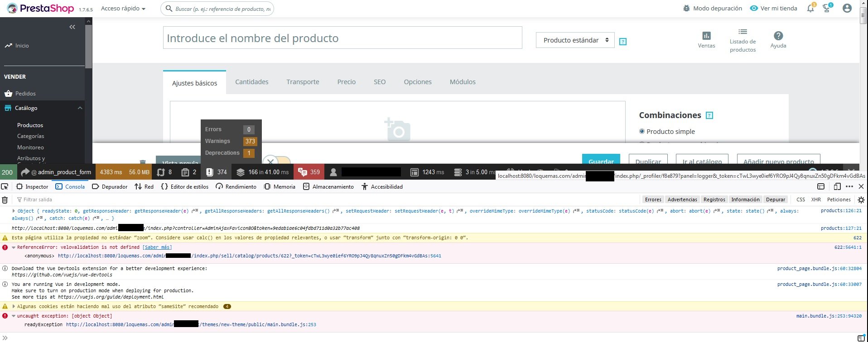The height and width of the screenshot is (342, 868).
Task: Expand the logged Object in console
Action: coord(14,211)
